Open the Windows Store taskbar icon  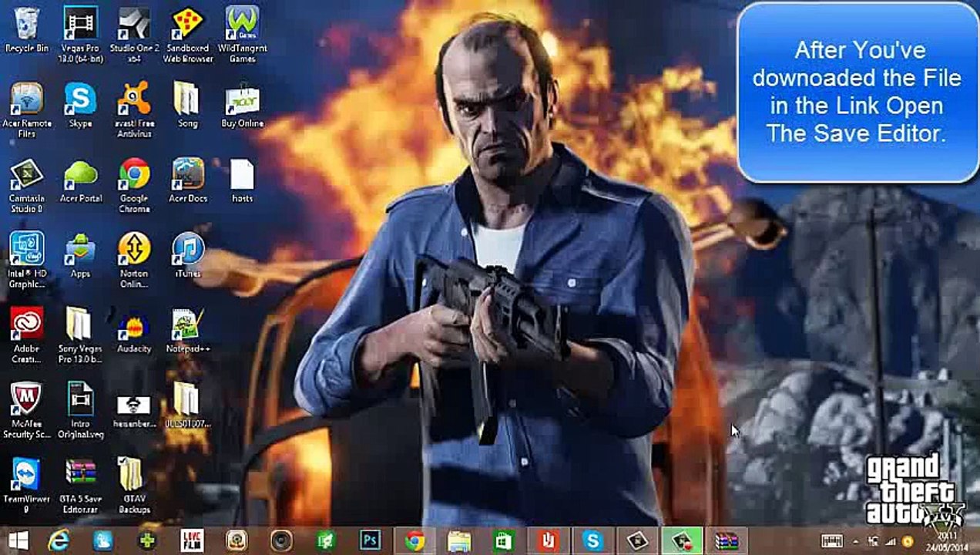point(504,541)
